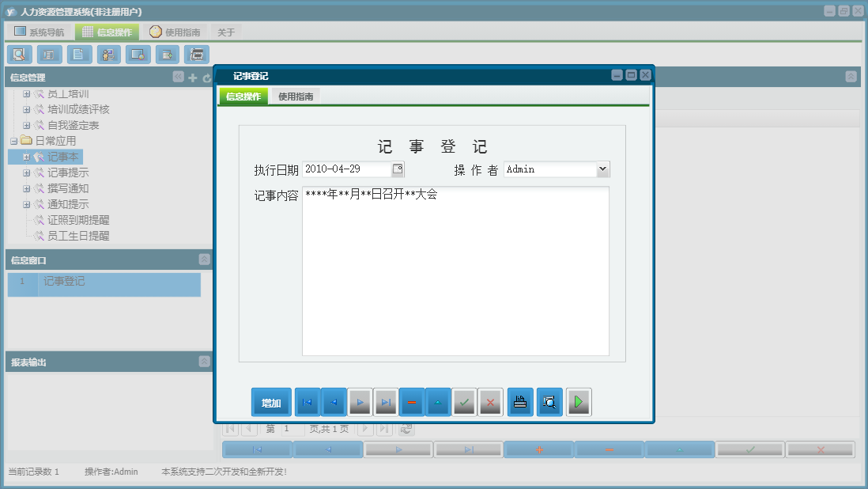The width and height of the screenshot is (868, 489).
Task: Select 员工生日提醒 in the tree
Action: pyautogui.click(x=78, y=236)
